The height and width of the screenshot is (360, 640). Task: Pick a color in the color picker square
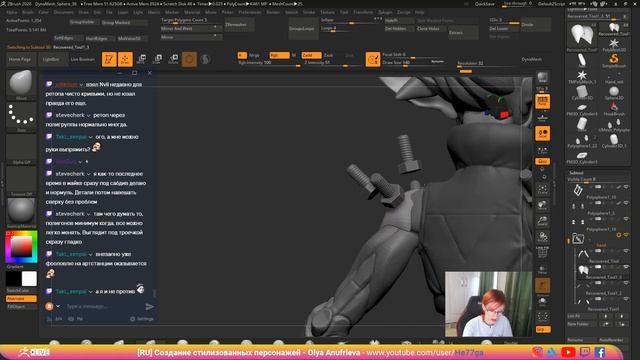tap(21, 246)
